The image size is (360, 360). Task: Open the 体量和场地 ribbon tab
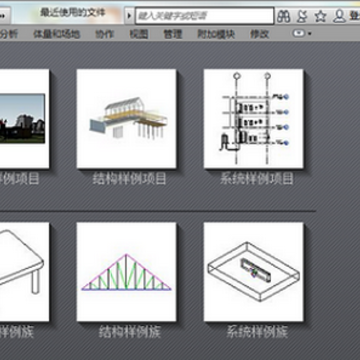[x=57, y=34]
